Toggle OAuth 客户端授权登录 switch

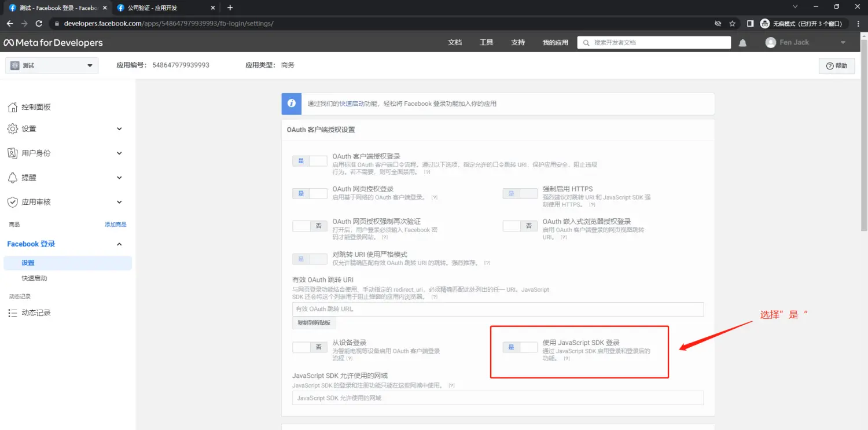[310, 161]
